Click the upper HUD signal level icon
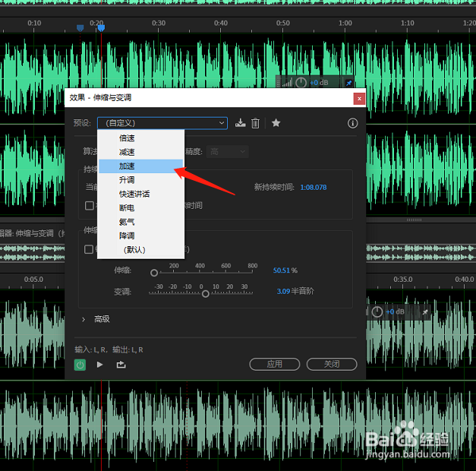 287,83
